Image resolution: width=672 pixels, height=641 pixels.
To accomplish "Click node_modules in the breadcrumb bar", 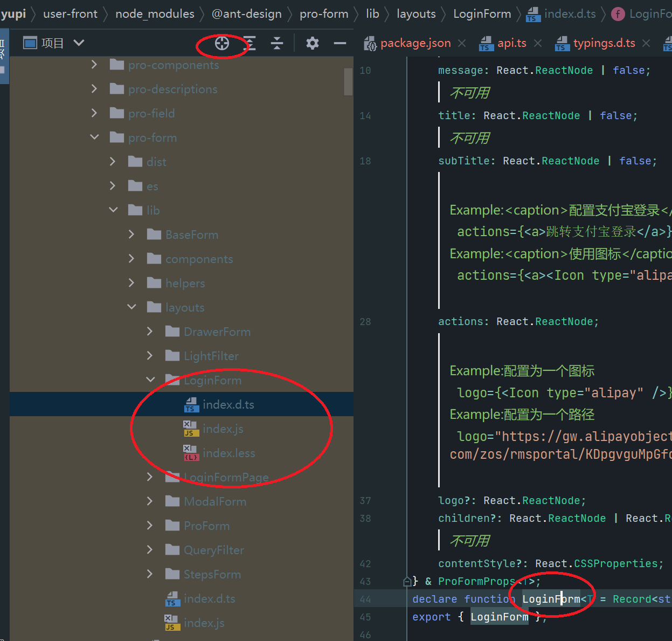I will [155, 13].
